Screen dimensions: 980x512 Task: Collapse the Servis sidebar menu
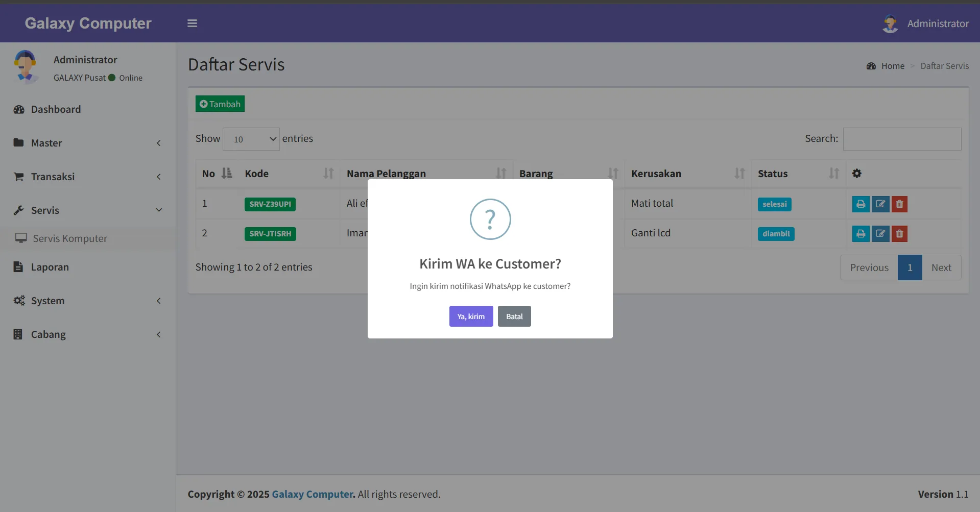(88, 210)
